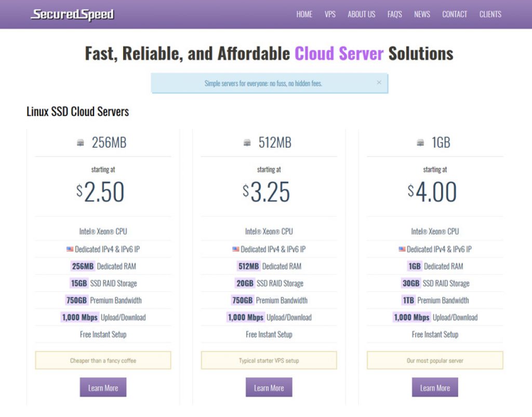This screenshot has width=532, height=417.
Task: Click the SecuredSpeed logo
Action: click(x=72, y=15)
